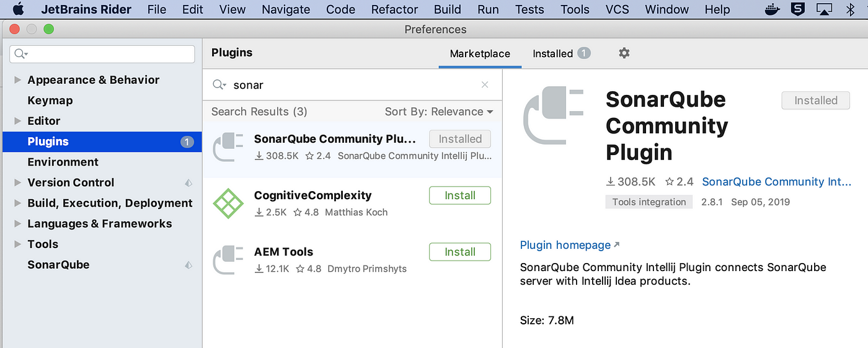Click the HTML5 shield icon in menu bar
The height and width of the screenshot is (348, 868).
[x=798, y=9]
